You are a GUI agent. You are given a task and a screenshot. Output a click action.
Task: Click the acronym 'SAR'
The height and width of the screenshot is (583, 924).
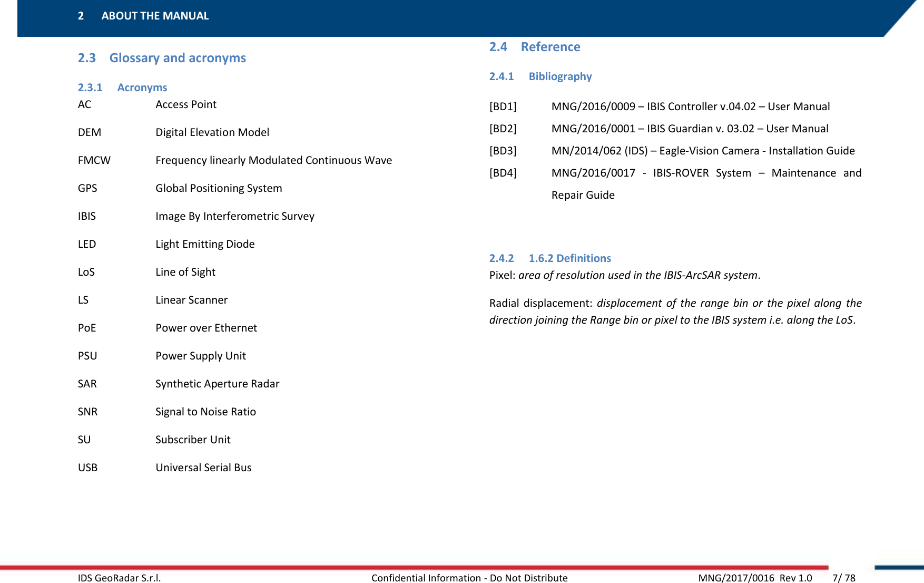coord(87,384)
